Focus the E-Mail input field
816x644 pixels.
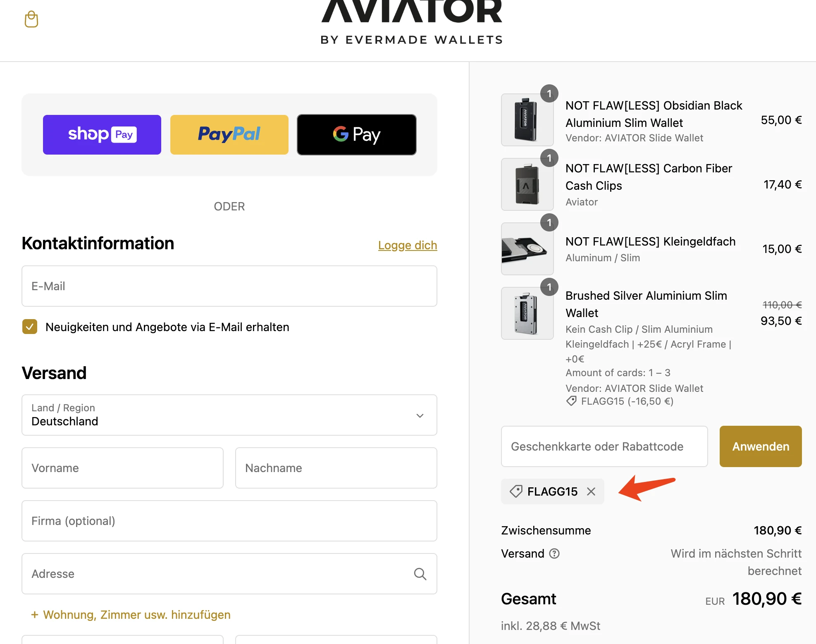[229, 286]
